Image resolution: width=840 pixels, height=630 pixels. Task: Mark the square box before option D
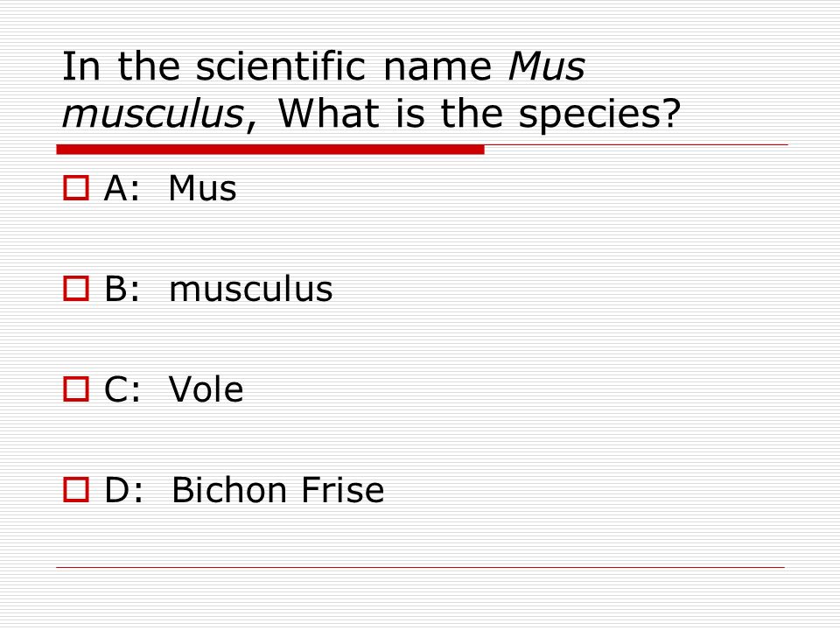click(76, 490)
